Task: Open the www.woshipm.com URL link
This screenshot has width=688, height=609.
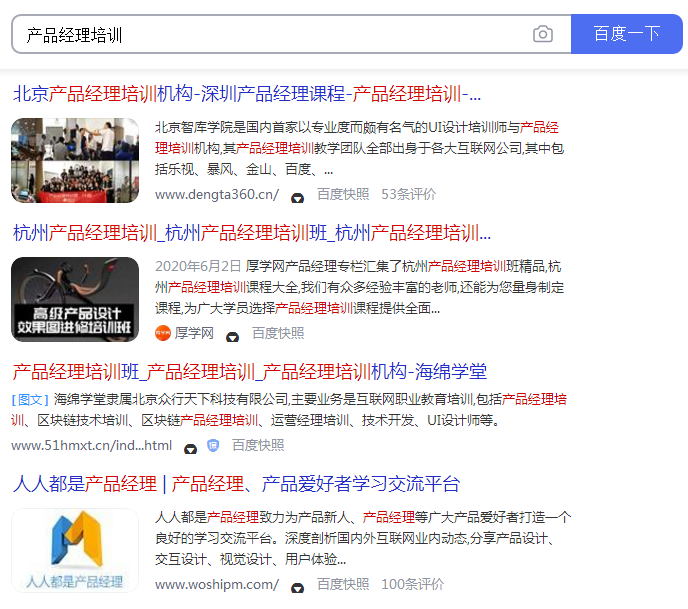Action: coord(217,584)
